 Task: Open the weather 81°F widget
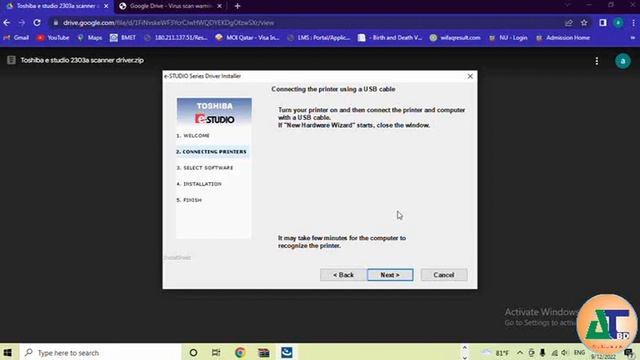point(495,353)
